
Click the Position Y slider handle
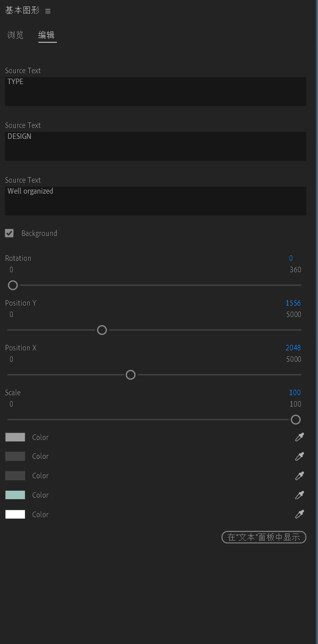click(102, 330)
